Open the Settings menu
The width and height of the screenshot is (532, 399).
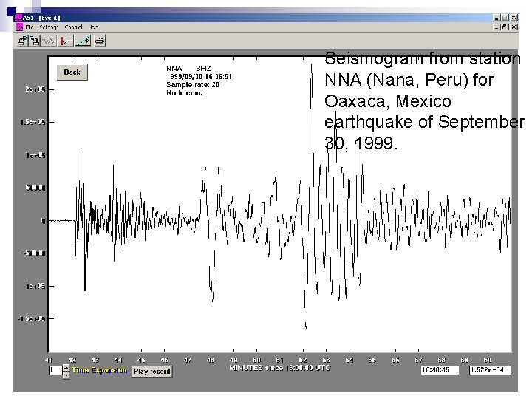tap(49, 27)
